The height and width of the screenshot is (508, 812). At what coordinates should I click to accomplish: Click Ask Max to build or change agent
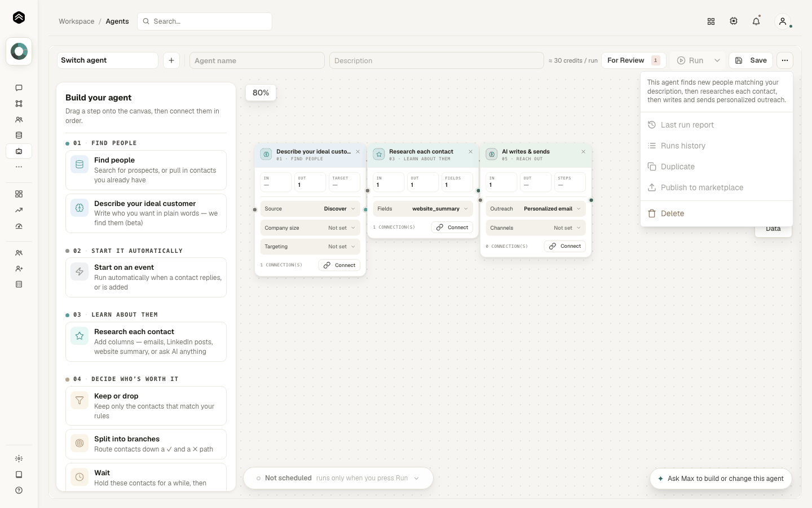pyautogui.click(x=721, y=479)
